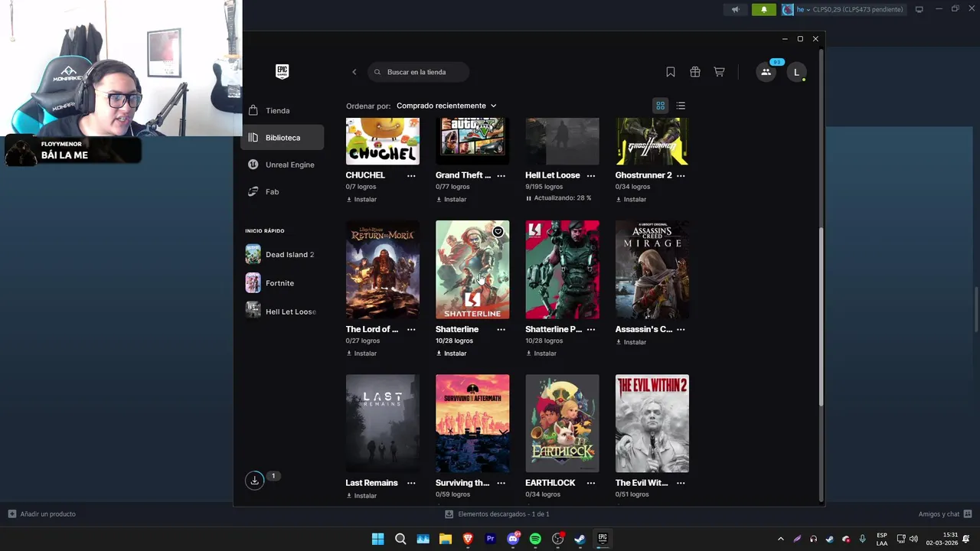Click Añadir un producto in Steam
This screenshot has width=980, height=551.
(42, 514)
